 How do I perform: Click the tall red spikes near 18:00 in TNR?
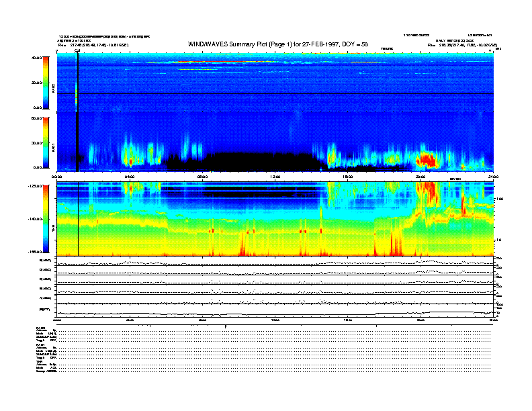tap(395, 244)
